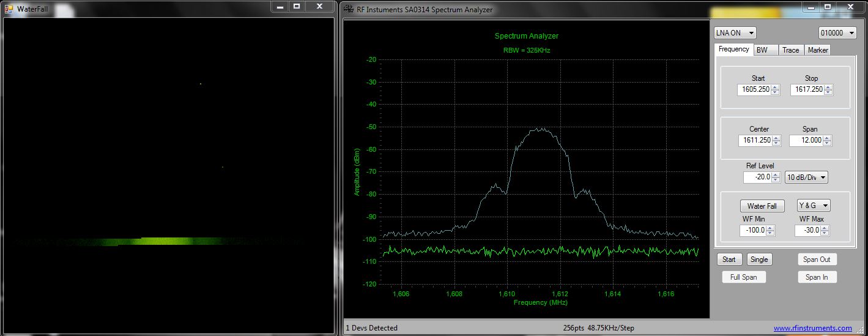The height and width of the screenshot is (336, 868).
Task: Click the Start frequency input field
Action: tap(754, 90)
